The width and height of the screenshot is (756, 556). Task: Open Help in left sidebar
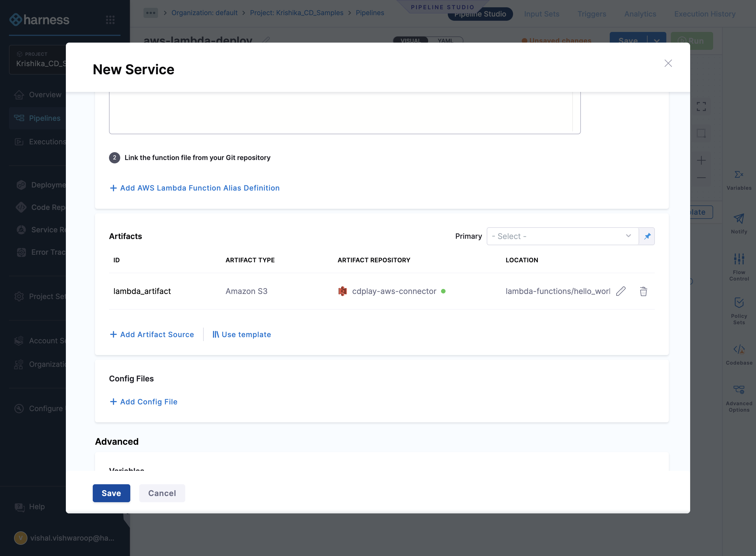coord(30,506)
